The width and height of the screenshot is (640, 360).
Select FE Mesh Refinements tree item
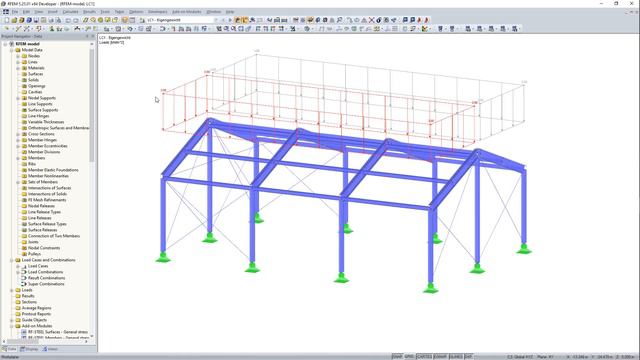coord(47,200)
